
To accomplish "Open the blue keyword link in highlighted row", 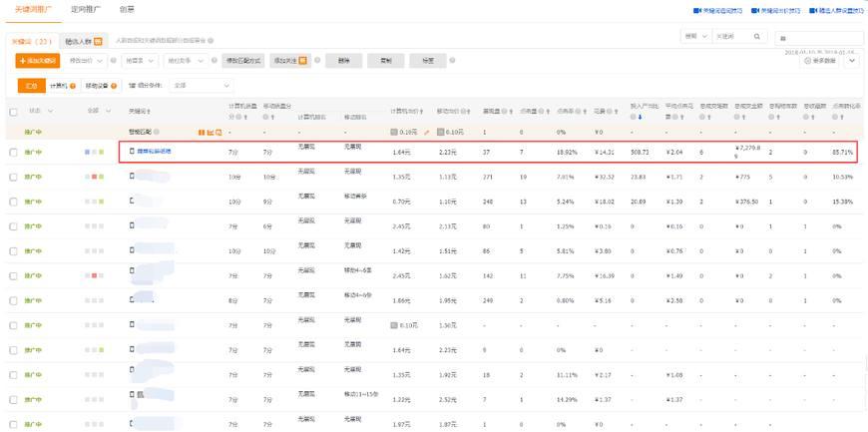I will [x=154, y=151].
